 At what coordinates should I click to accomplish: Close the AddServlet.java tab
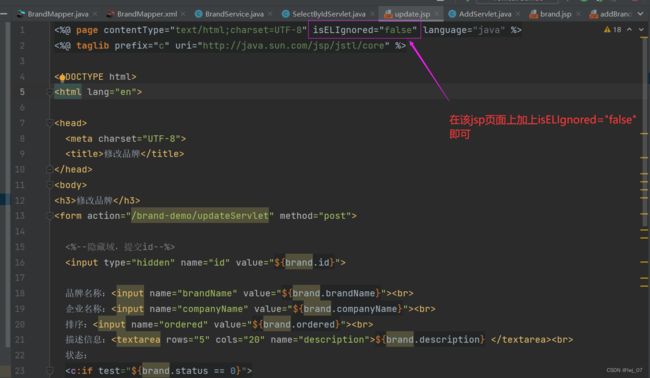(518, 14)
